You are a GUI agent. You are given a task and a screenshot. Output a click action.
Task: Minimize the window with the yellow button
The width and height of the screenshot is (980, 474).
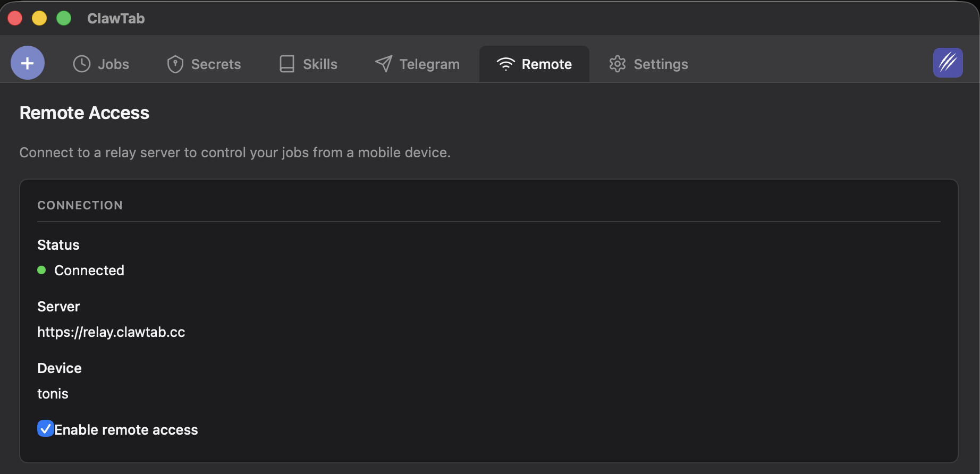(39, 18)
